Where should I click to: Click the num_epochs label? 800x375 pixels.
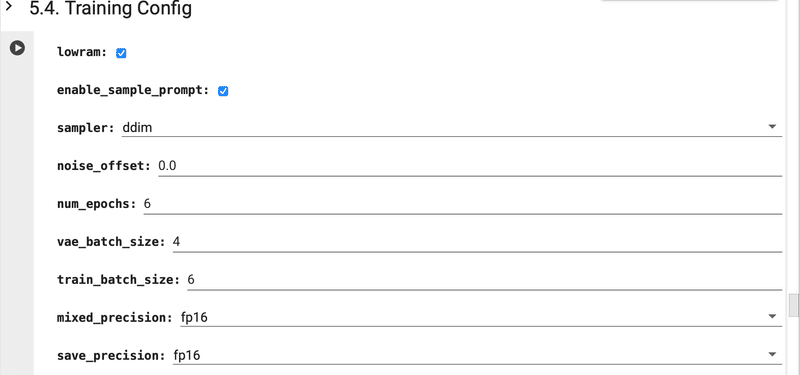click(96, 204)
